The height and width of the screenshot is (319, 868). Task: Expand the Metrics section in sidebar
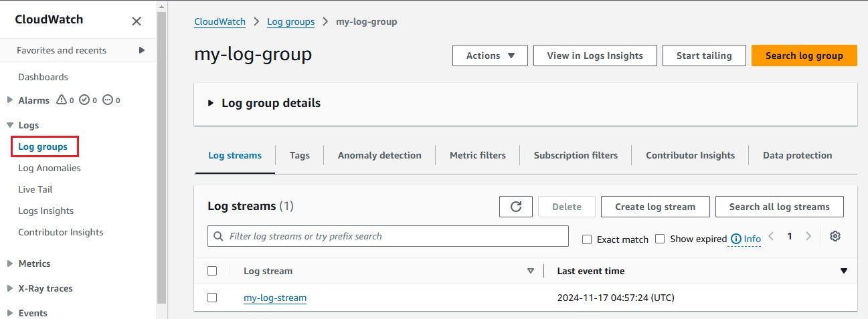(x=9, y=263)
